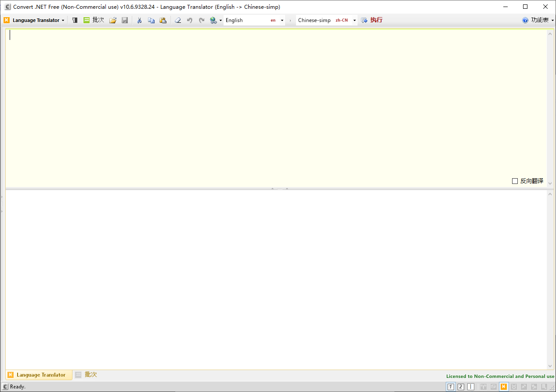The image size is (556, 392).
Task: Click the Chinese-simp target language field
Action: (326, 20)
